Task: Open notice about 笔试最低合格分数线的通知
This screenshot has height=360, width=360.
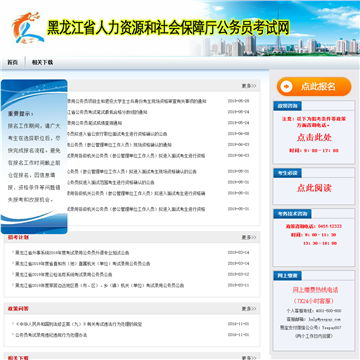Action: [x=107, y=112]
